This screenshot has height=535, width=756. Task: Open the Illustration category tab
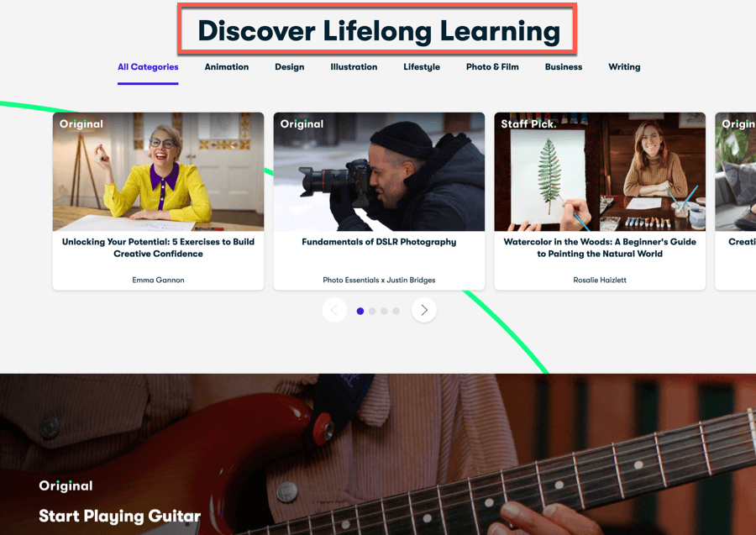(354, 67)
